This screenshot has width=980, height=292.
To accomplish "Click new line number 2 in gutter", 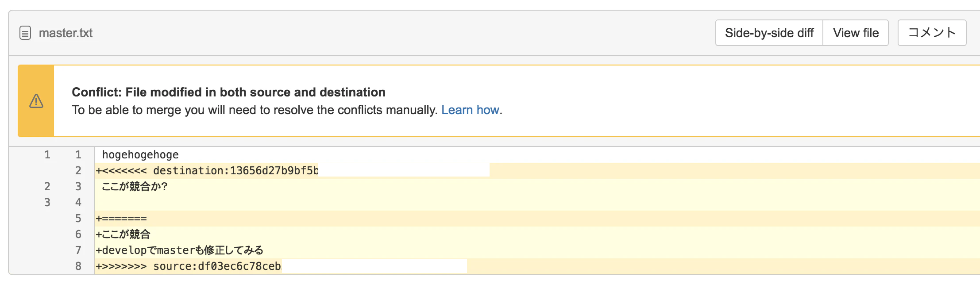I will point(78,171).
